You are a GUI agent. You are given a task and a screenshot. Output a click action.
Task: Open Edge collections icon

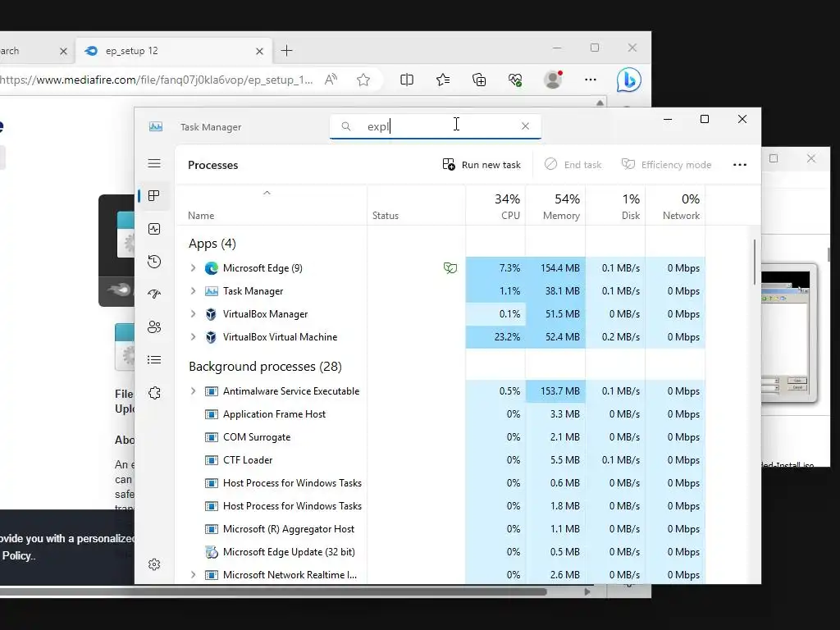point(479,80)
